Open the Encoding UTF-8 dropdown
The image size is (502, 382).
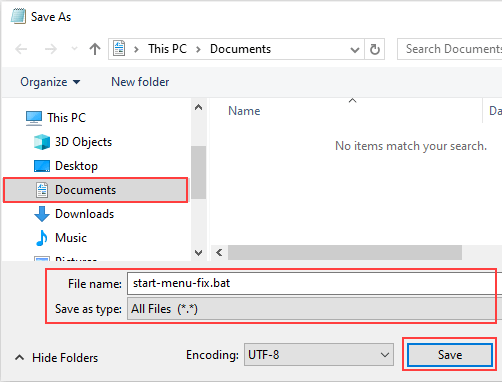[x=319, y=355]
